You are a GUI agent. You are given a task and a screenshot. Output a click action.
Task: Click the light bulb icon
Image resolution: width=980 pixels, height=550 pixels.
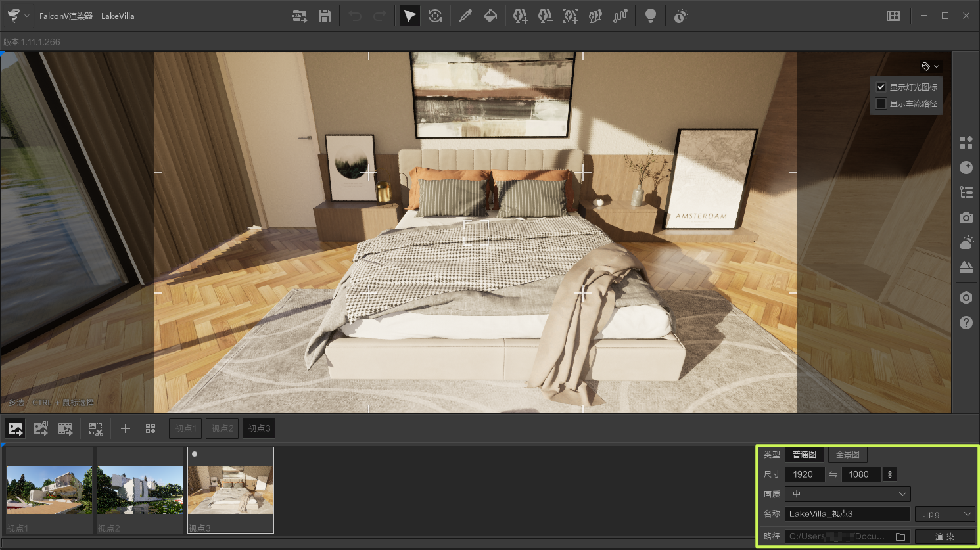[651, 16]
